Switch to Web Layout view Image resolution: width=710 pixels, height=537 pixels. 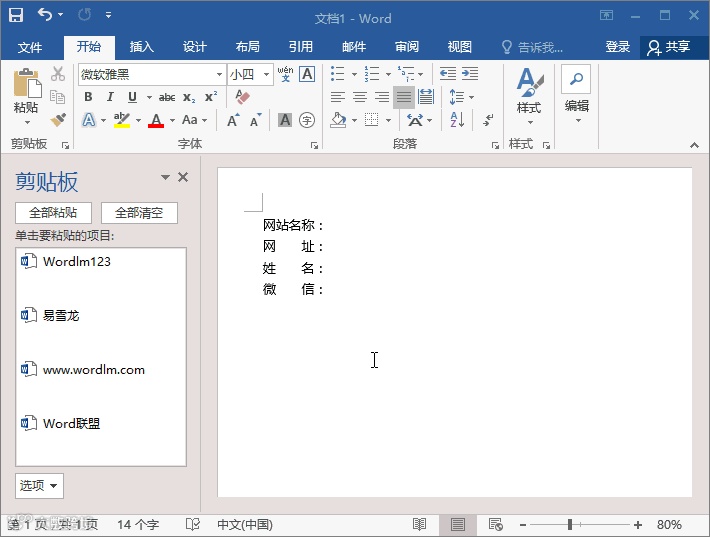pyautogui.click(x=496, y=524)
